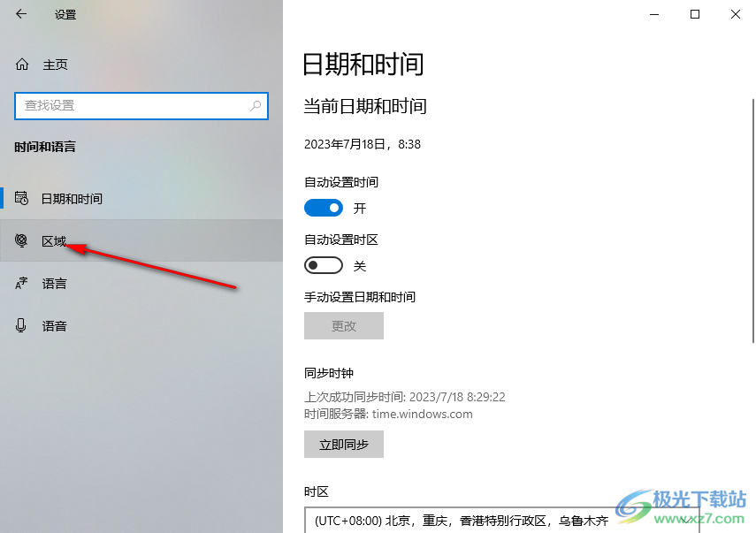Click the search magnifier icon

256,105
